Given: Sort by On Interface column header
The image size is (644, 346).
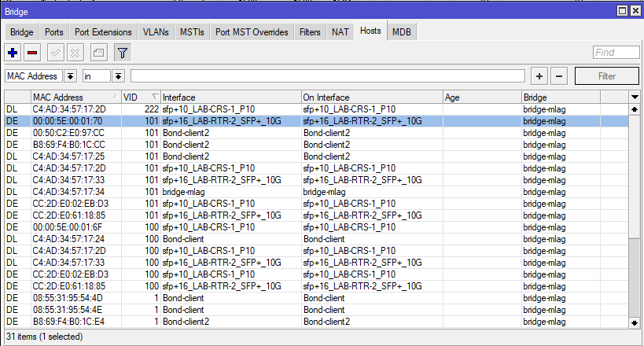Looking at the screenshot, I should coord(372,98).
